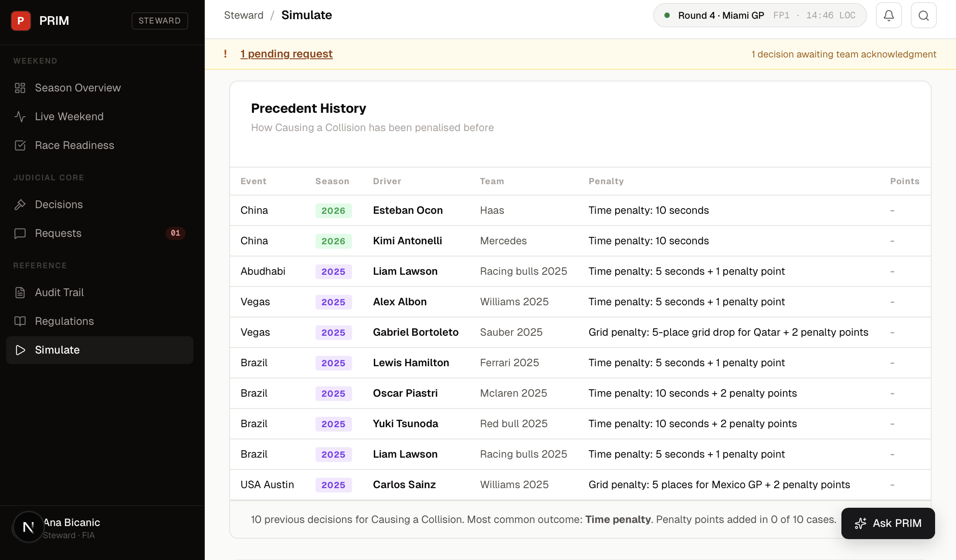Open the notifications bell

889,15
